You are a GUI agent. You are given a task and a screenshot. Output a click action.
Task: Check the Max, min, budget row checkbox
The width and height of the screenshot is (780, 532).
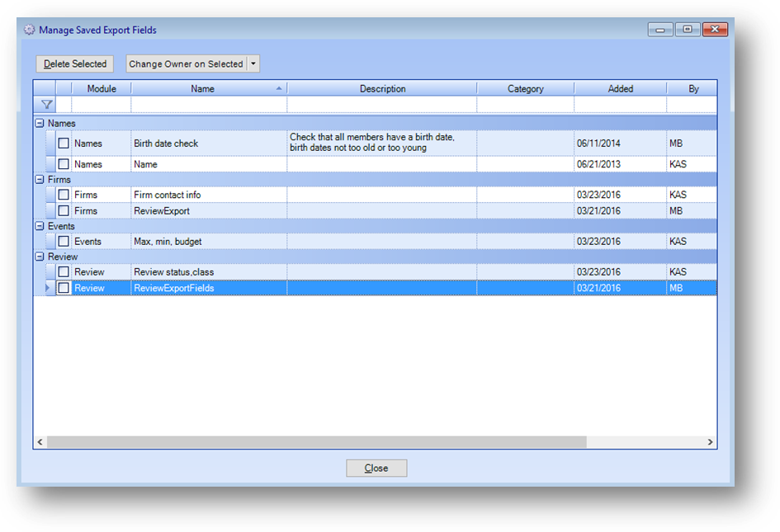64,241
